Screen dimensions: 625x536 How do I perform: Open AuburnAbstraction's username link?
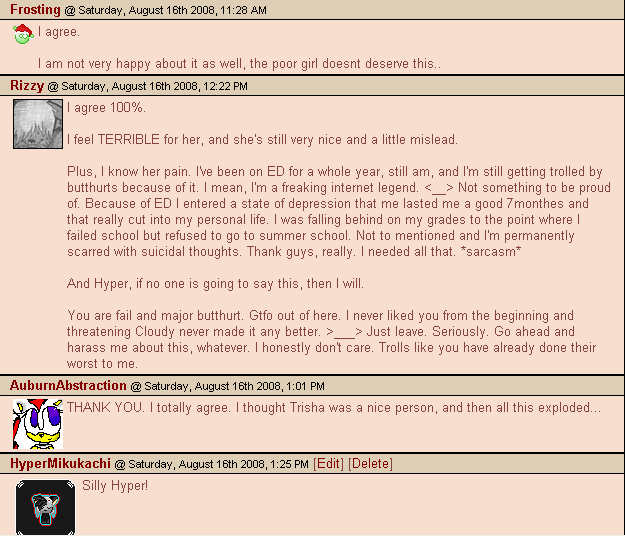[x=68, y=385]
